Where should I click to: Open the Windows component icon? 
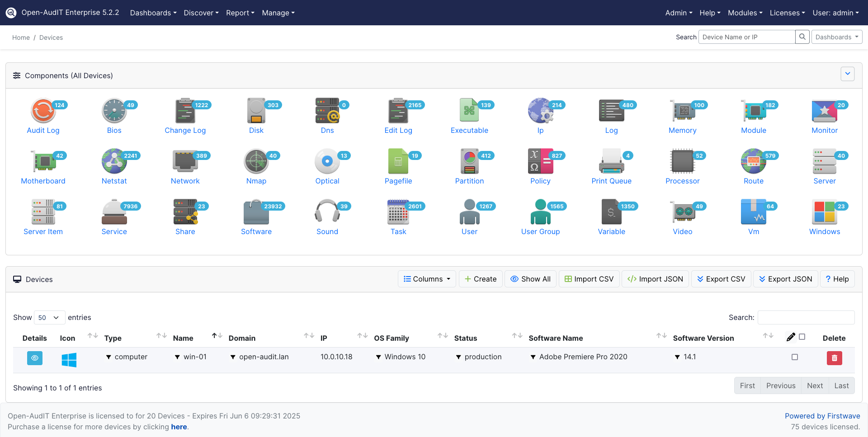824,211
